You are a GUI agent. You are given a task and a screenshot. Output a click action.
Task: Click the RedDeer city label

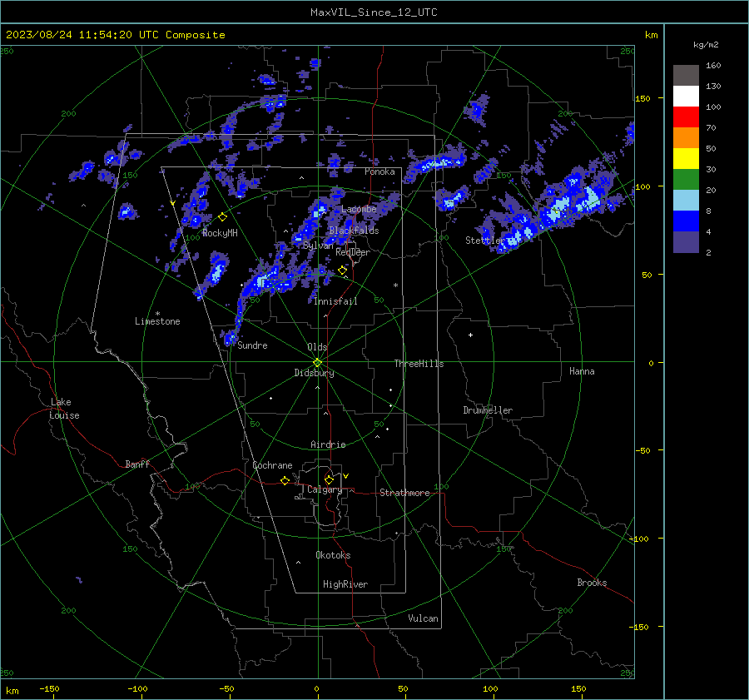pyautogui.click(x=353, y=252)
